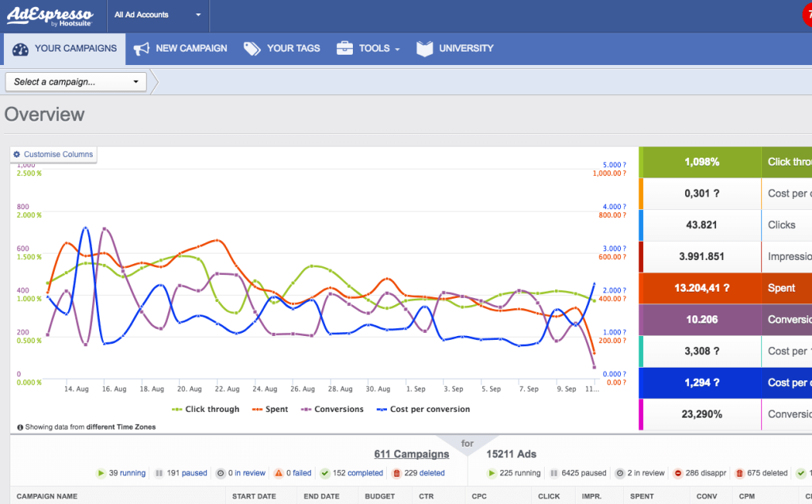Sort by the Click column header
812x504 pixels.
[x=549, y=496]
